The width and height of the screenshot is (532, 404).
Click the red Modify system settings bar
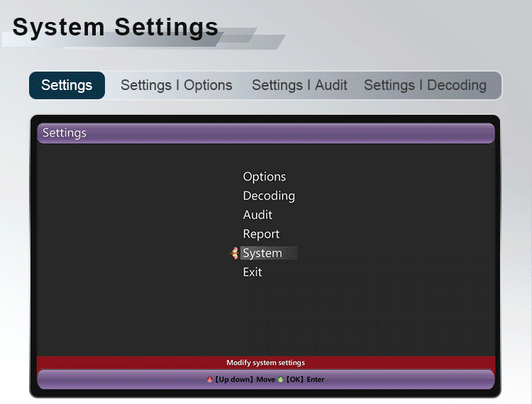coord(265,362)
